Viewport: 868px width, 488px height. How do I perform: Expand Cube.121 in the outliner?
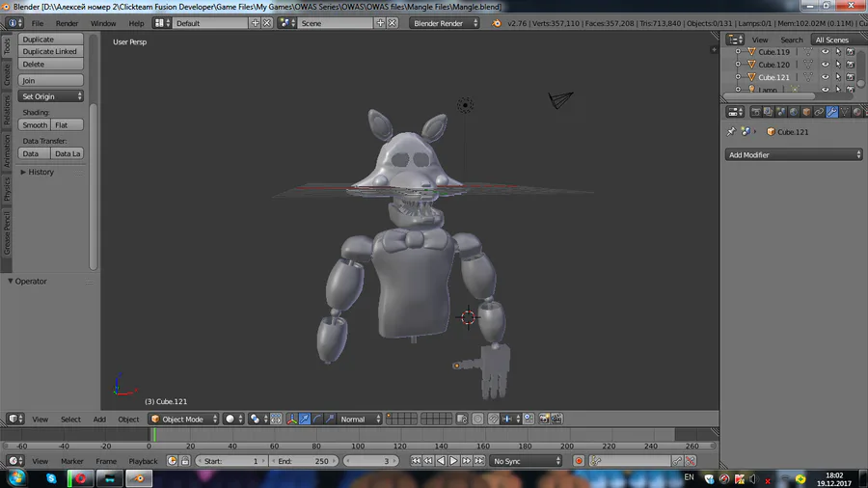(x=738, y=77)
